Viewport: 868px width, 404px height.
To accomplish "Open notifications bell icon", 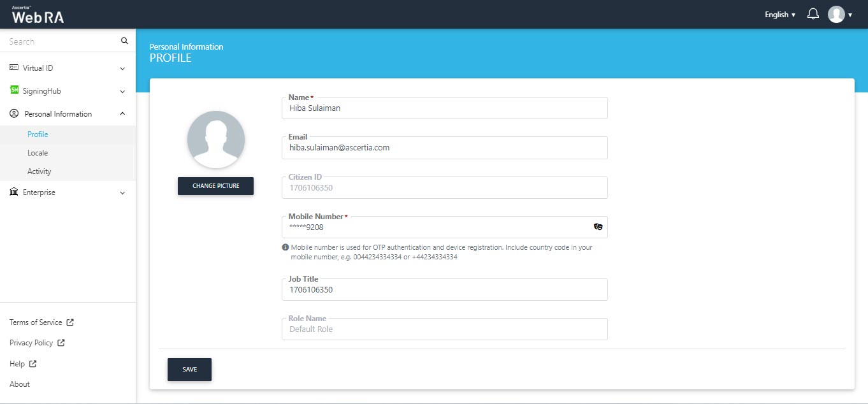I will (x=813, y=14).
